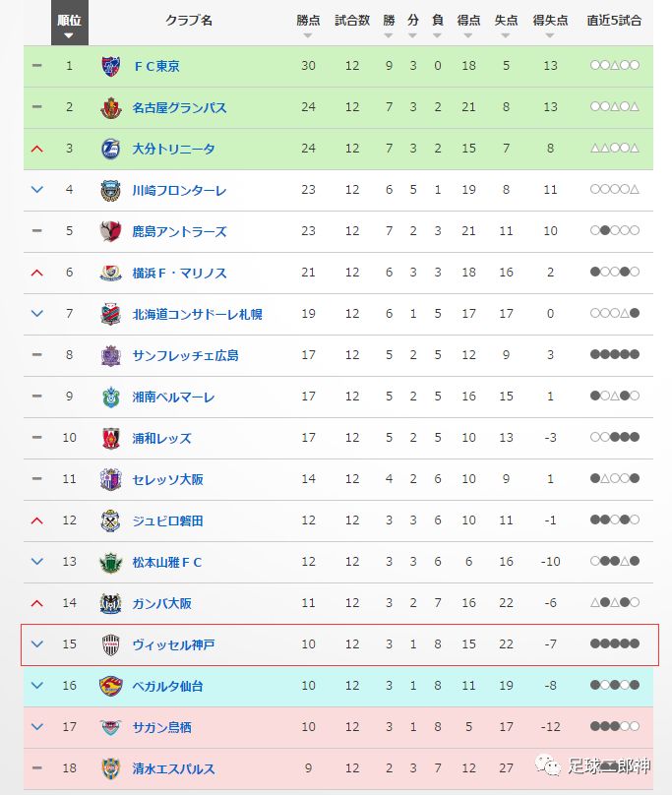The image size is (672, 795).
Task: Open the 北海道コンサドーレ札幌 team link
Action: (x=198, y=314)
